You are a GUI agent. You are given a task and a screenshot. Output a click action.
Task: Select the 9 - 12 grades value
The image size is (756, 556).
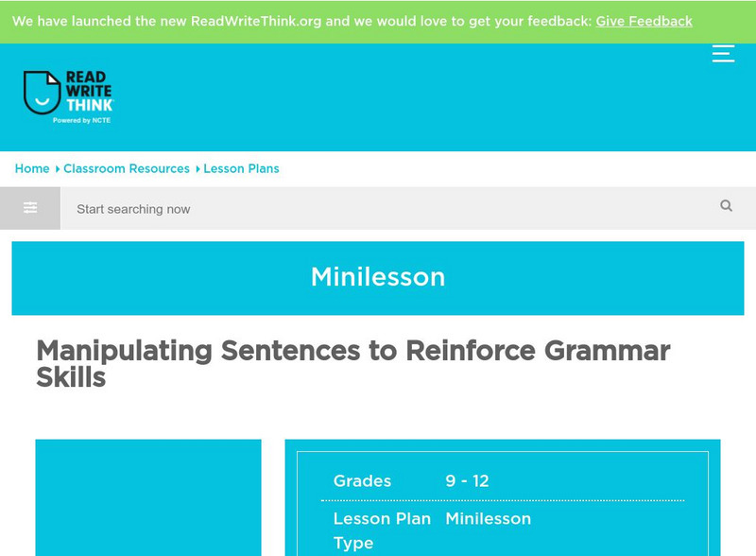[467, 481]
